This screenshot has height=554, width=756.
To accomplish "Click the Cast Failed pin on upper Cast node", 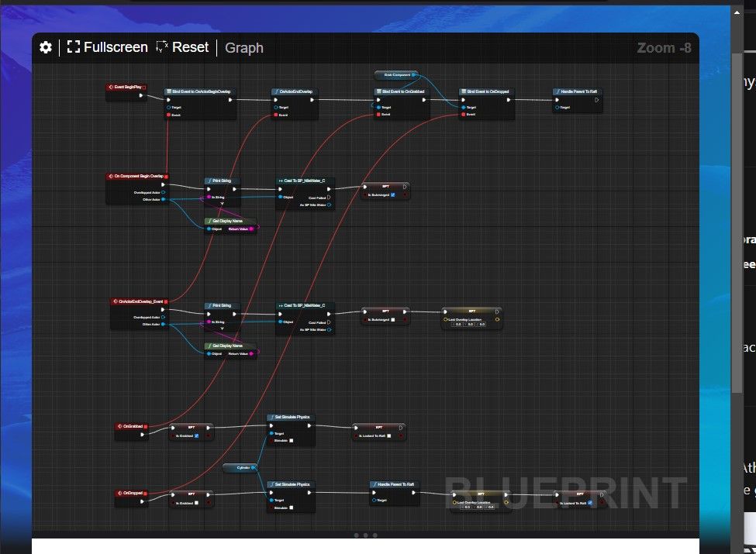I will (x=329, y=198).
